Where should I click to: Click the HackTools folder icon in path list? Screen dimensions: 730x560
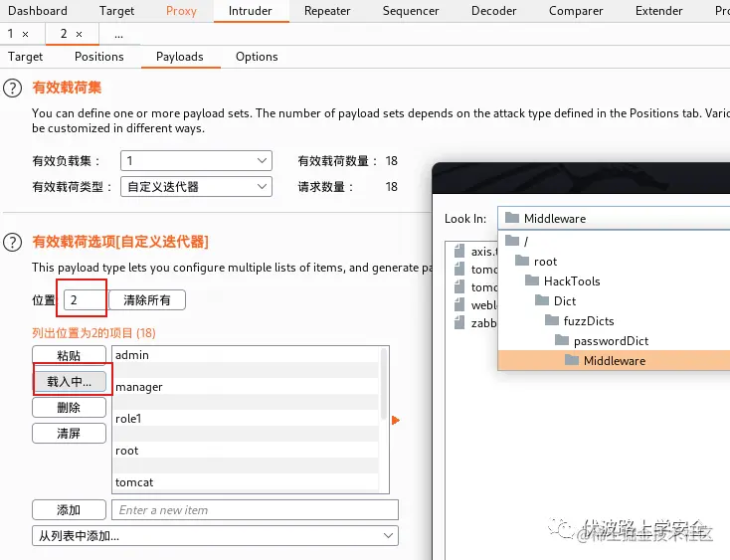coord(532,280)
